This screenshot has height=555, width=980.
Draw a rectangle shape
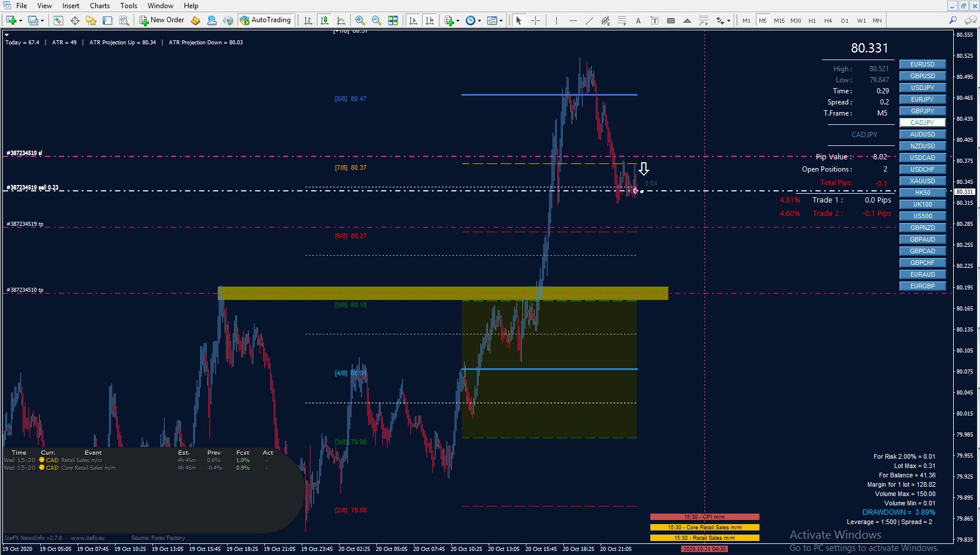point(671,20)
